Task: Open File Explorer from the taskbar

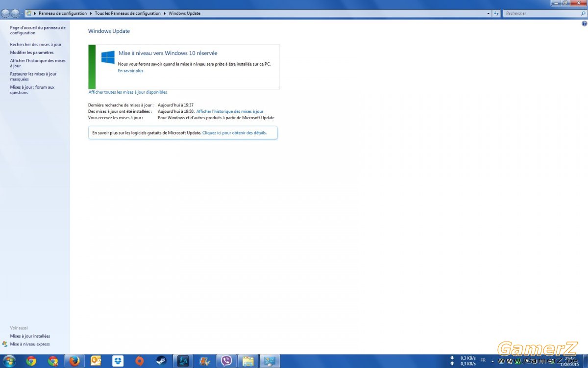Action: (248, 361)
